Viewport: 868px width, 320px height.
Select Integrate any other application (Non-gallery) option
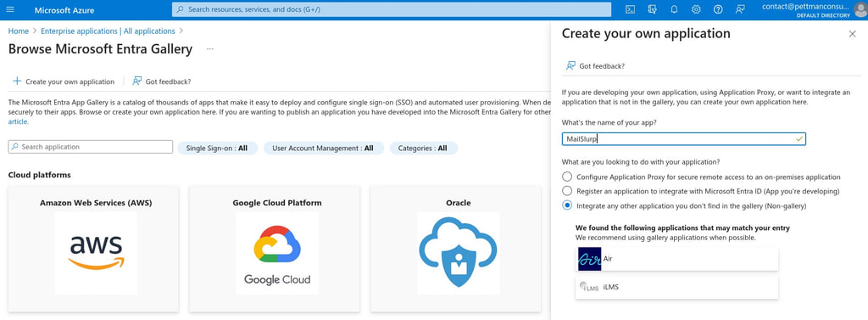point(567,205)
